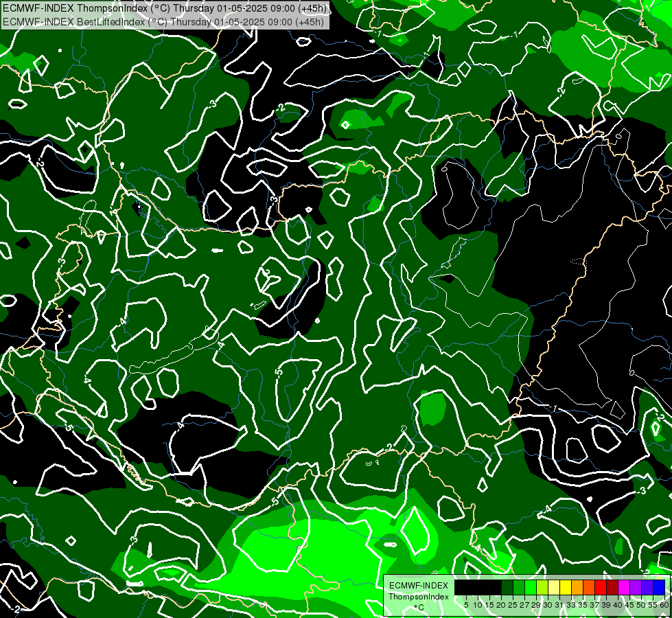The height and width of the screenshot is (618, 672).
Task: Click the legend tick label 40
Action: click(x=618, y=605)
